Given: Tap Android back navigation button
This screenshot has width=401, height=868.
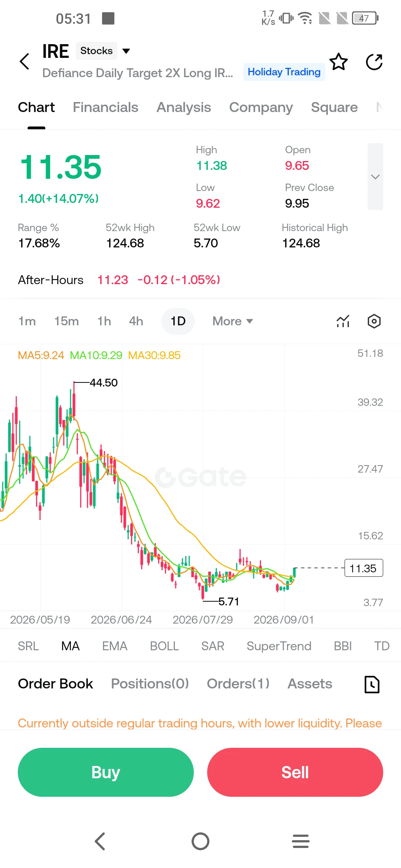Looking at the screenshot, I should pos(100,841).
